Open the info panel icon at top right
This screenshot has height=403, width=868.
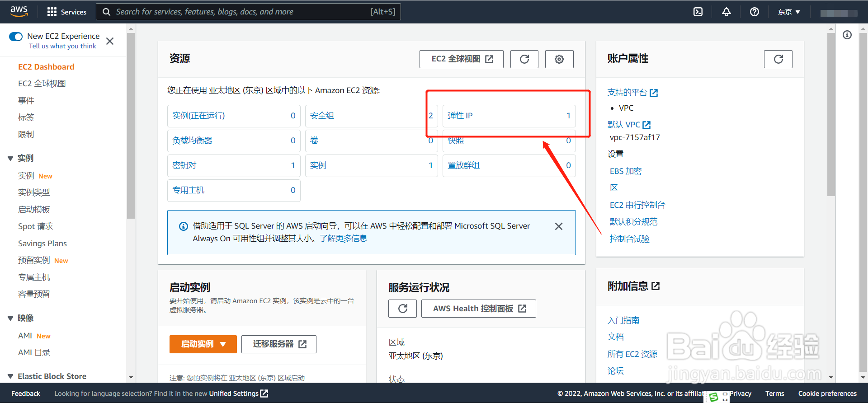coord(847,35)
